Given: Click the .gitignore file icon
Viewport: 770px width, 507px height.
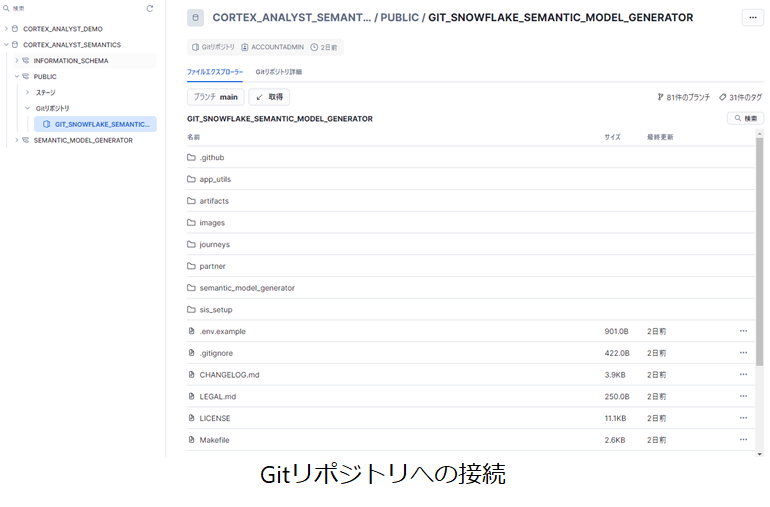Looking at the screenshot, I should 192,353.
